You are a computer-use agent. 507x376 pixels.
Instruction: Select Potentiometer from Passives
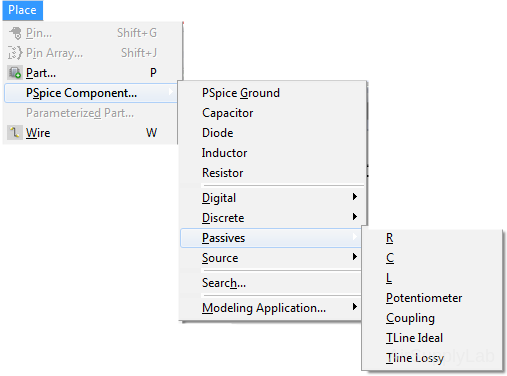[x=432, y=298]
